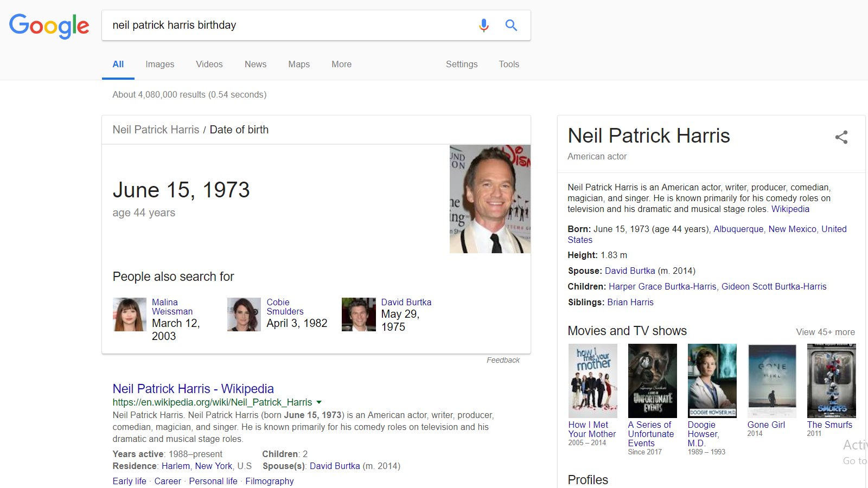This screenshot has width=868, height=488.
Task: Click Doogie Howser, M.D. title link
Action: point(704,434)
